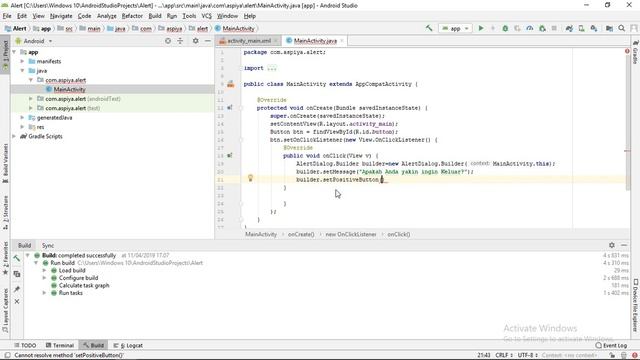Image resolution: width=640 pixels, height=360 pixels.
Task: Open Project panel settings gear
Action: coord(196,41)
